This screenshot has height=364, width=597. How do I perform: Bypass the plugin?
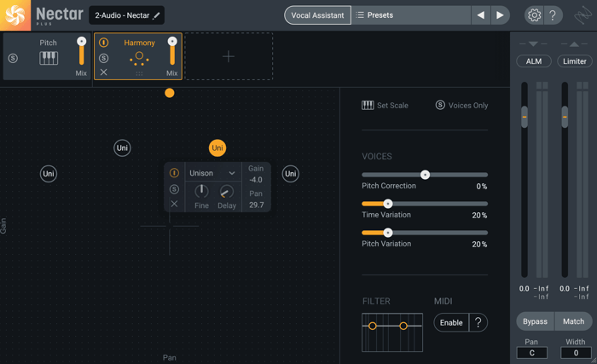pos(535,321)
